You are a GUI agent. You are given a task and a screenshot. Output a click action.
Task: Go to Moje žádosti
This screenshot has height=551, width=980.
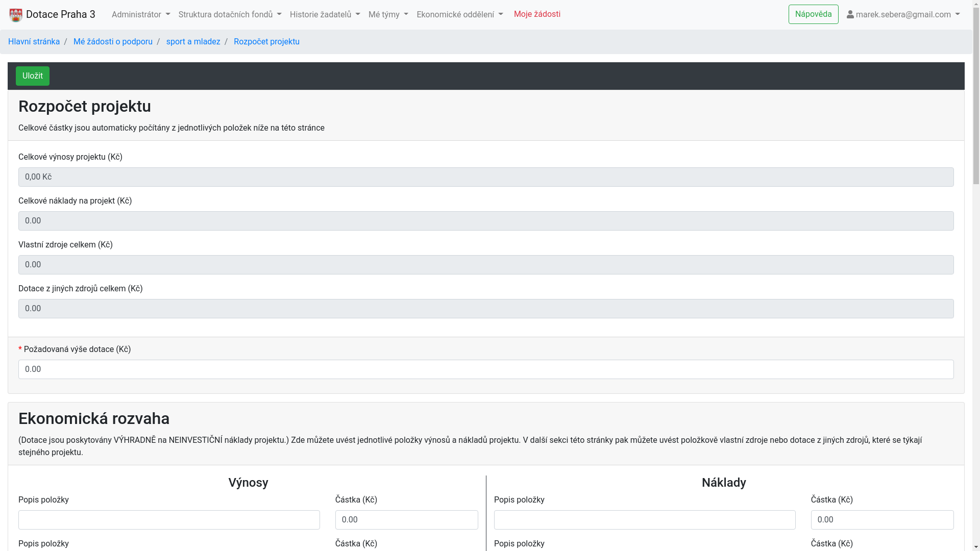[x=537, y=14]
